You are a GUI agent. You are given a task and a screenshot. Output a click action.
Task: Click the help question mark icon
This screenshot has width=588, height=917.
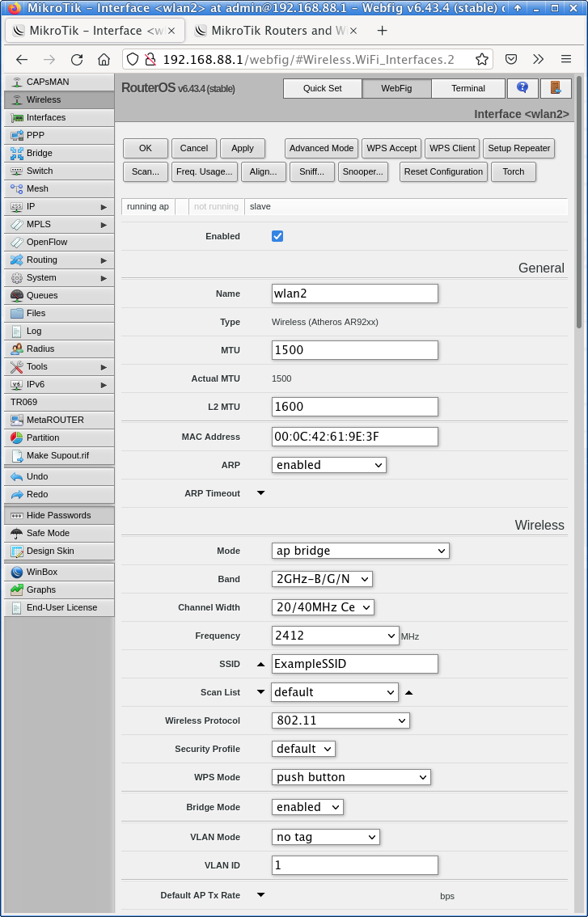tap(522, 88)
